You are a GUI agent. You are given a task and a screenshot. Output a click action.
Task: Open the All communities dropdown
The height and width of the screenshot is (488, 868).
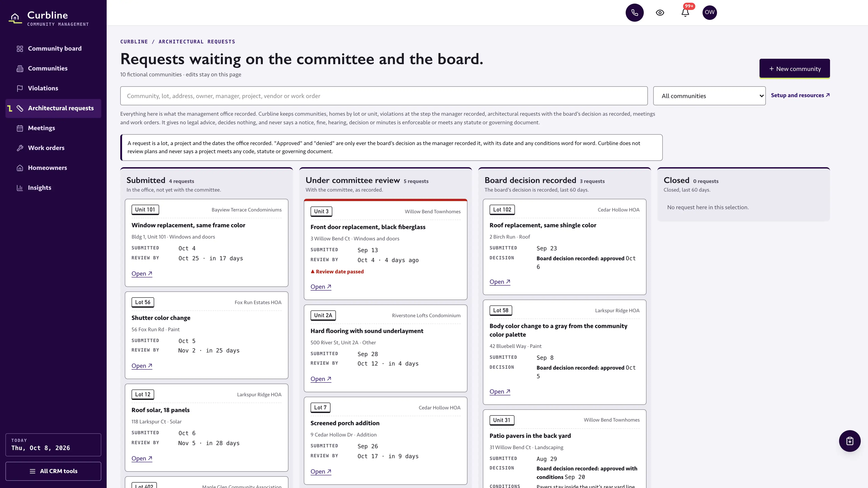point(709,96)
